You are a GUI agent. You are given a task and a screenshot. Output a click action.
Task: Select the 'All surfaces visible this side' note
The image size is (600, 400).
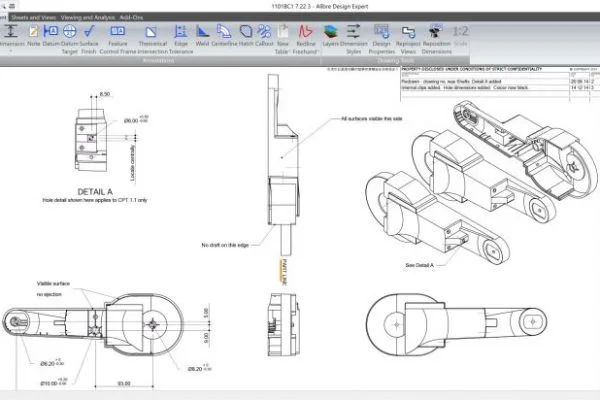(x=372, y=119)
